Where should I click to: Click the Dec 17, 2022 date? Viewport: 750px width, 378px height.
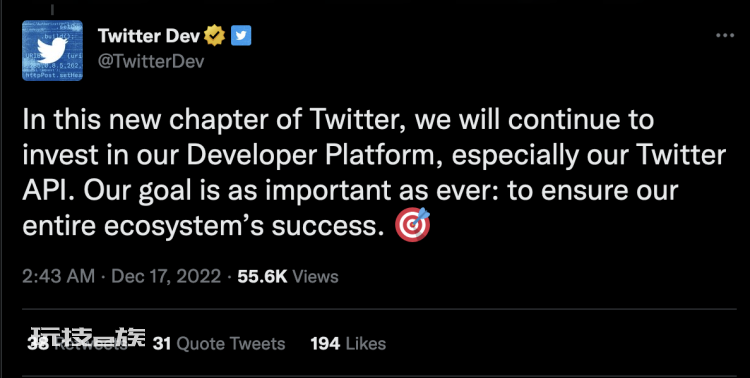(166, 277)
